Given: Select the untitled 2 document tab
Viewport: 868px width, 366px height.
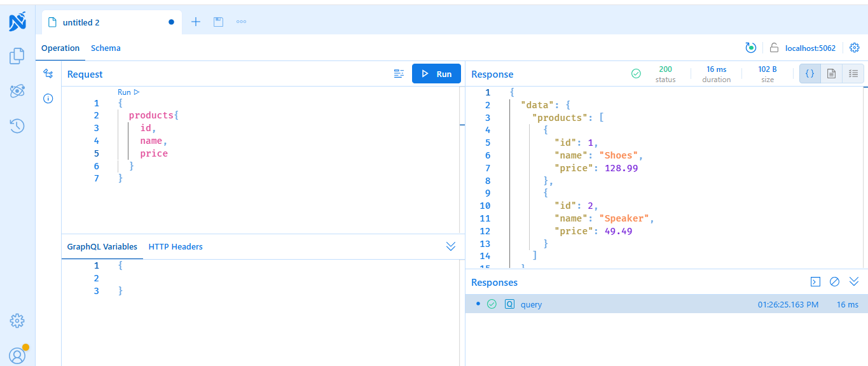Looking at the screenshot, I should point(111,22).
